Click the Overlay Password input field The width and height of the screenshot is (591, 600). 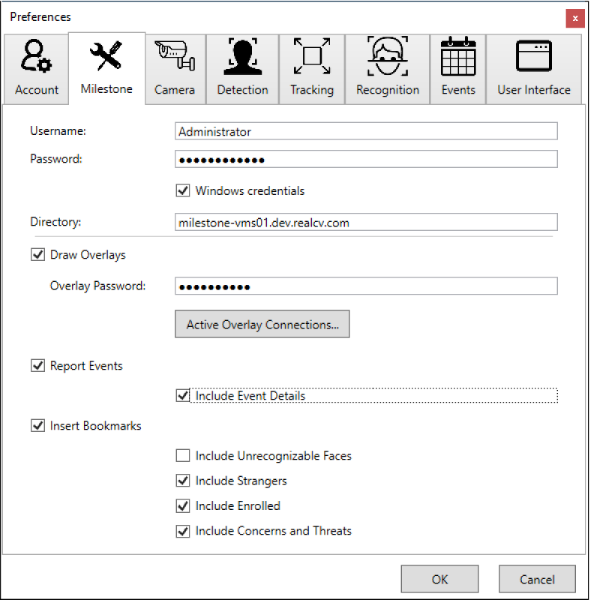coord(366,286)
